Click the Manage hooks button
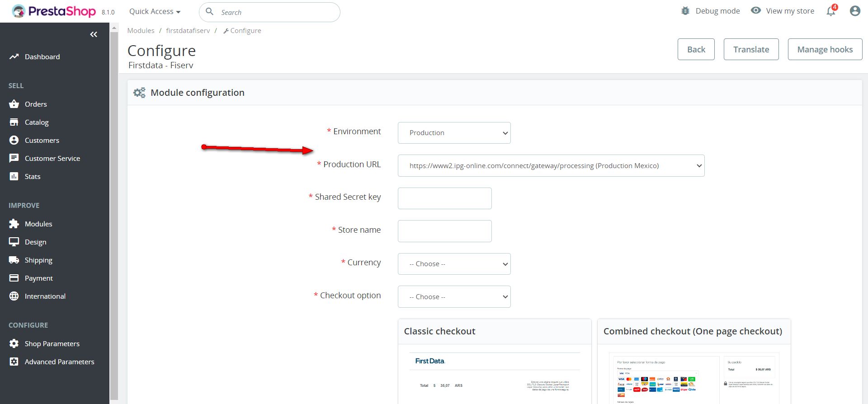Viewport: 868px width, 404px height. (x=825, y=49)
